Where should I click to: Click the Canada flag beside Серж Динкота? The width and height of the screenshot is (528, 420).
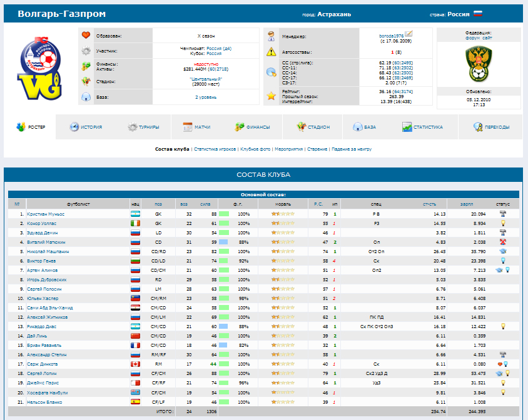135,364
